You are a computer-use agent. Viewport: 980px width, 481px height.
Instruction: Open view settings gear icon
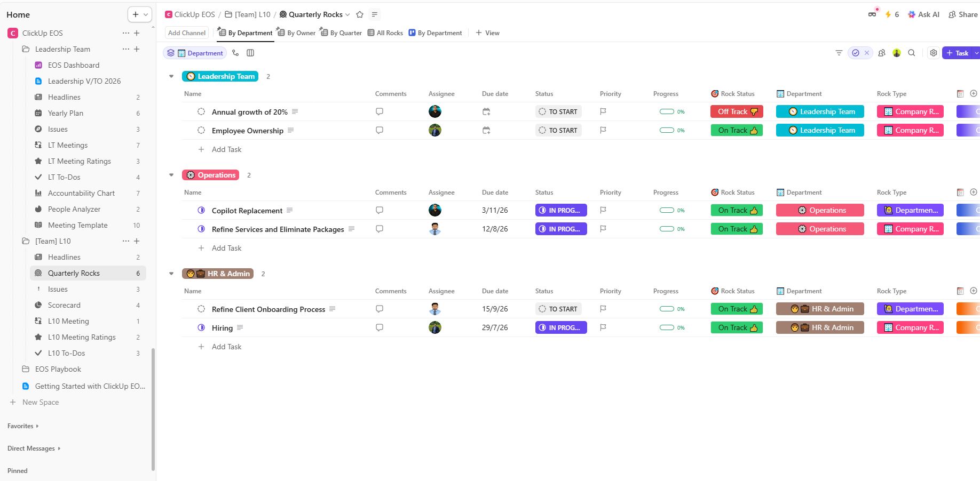[x=933, y=53]
